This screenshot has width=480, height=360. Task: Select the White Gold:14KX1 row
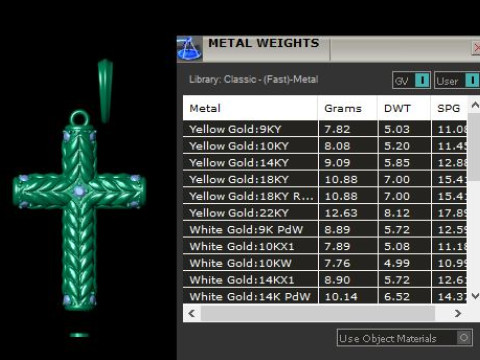tap(325, 280)
